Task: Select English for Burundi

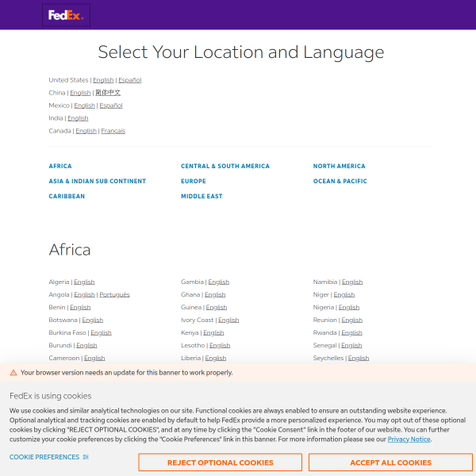Action: (86, 346)
